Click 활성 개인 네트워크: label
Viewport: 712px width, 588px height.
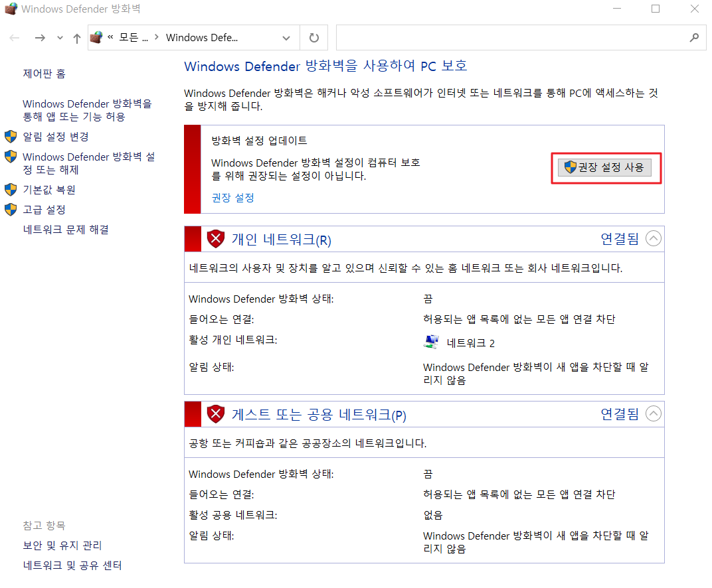coord(233,340)
